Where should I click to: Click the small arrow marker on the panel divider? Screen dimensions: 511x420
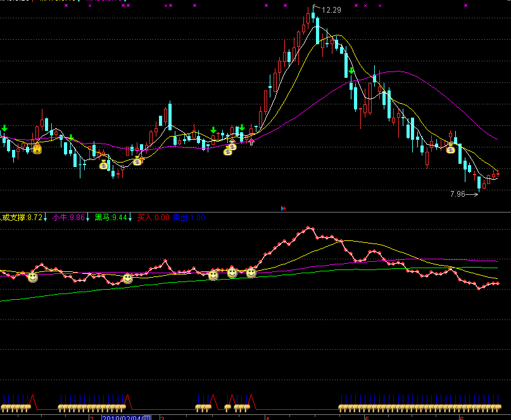[283, 208]
